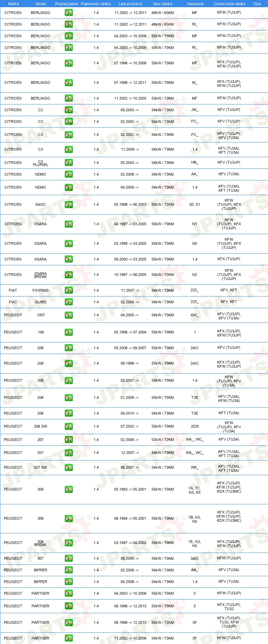Click production years 03.1997 -> 04.2002

(x=130, y=543)
